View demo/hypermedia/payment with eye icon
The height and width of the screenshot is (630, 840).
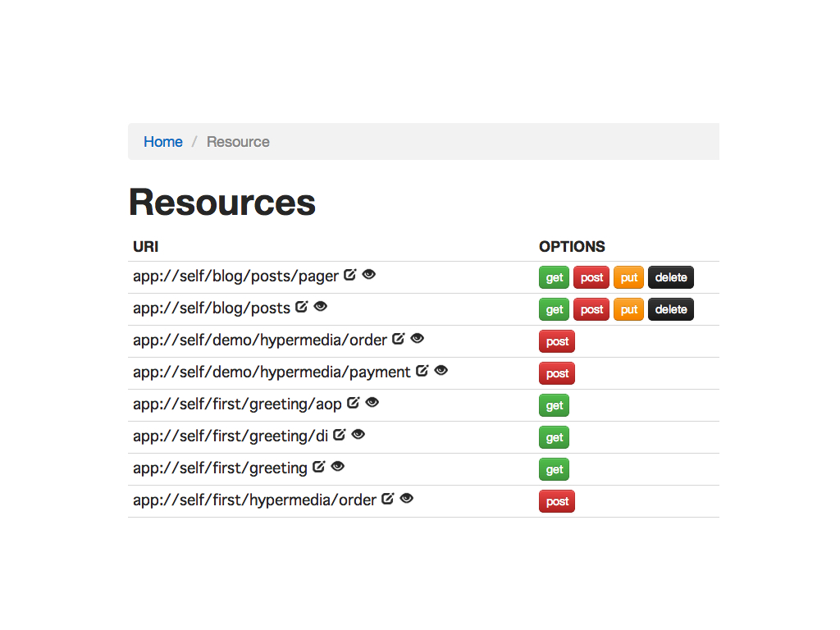coord(441,371)
